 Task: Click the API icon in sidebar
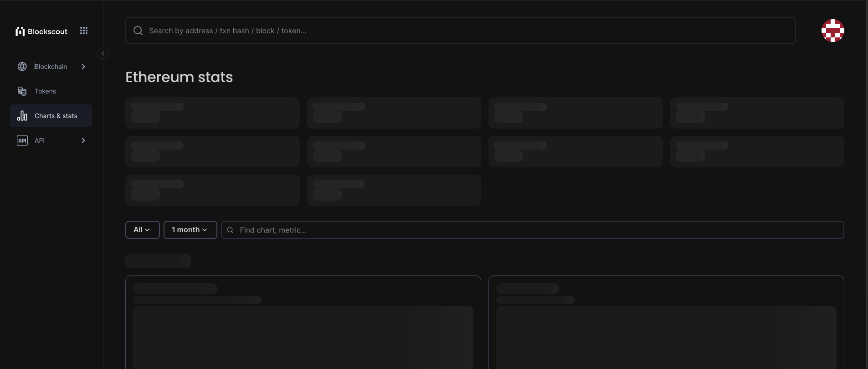(22, 140)
